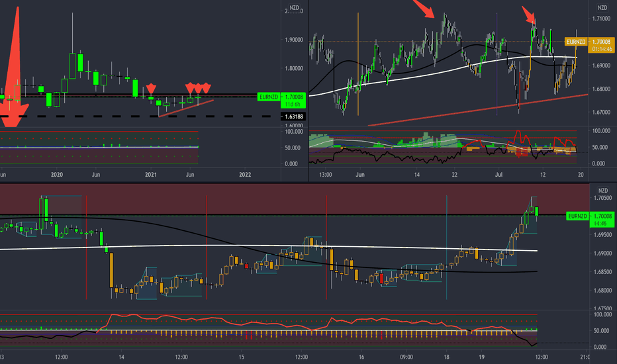Click the 19 date label on the bottom chart
Image resolution: width=617 pixels, height=364 pixels.
pos(481,357)
